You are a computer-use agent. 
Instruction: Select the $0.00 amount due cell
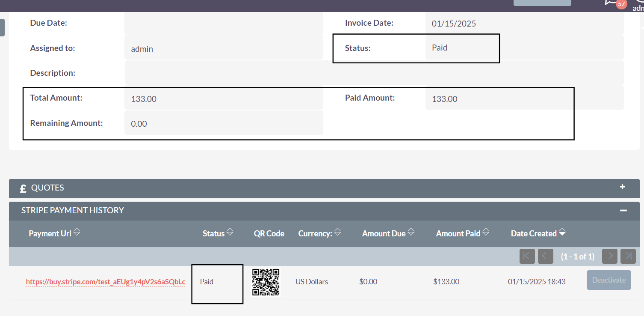[368, 282]
